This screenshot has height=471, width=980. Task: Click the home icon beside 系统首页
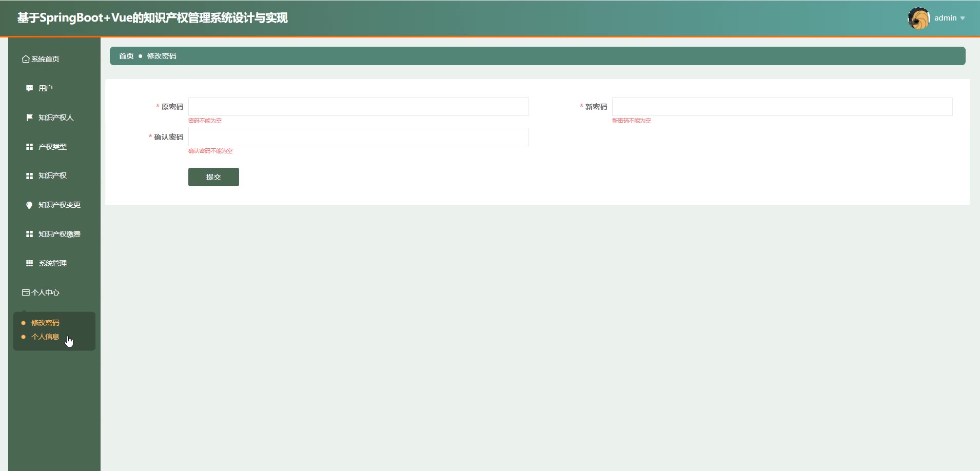tap(26, 59)
